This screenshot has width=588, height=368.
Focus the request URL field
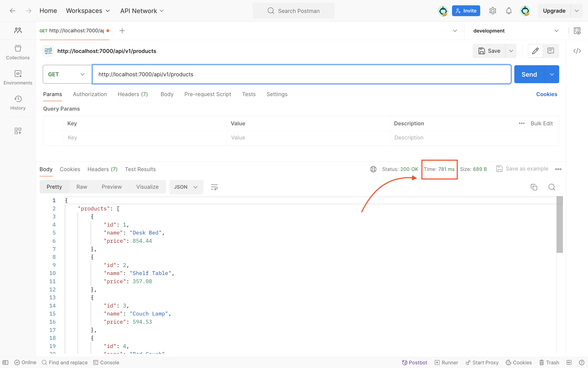click(x=302, y=74)
